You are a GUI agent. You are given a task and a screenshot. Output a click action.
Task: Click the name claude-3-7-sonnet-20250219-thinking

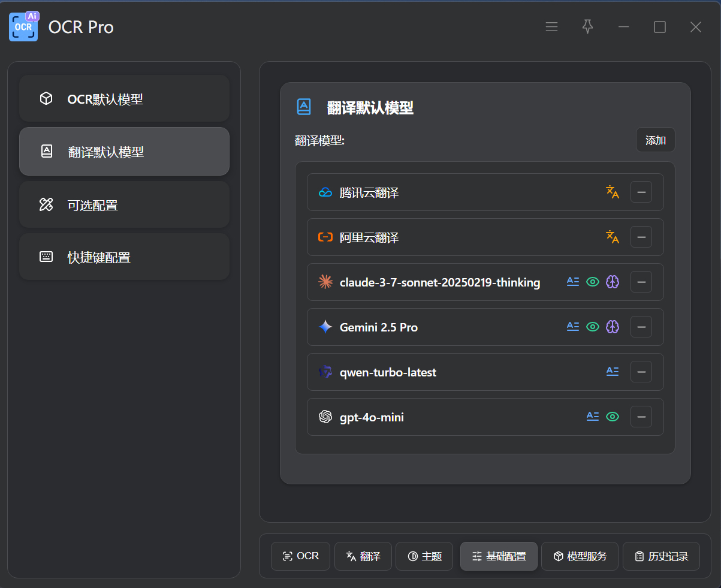[440, 282]
